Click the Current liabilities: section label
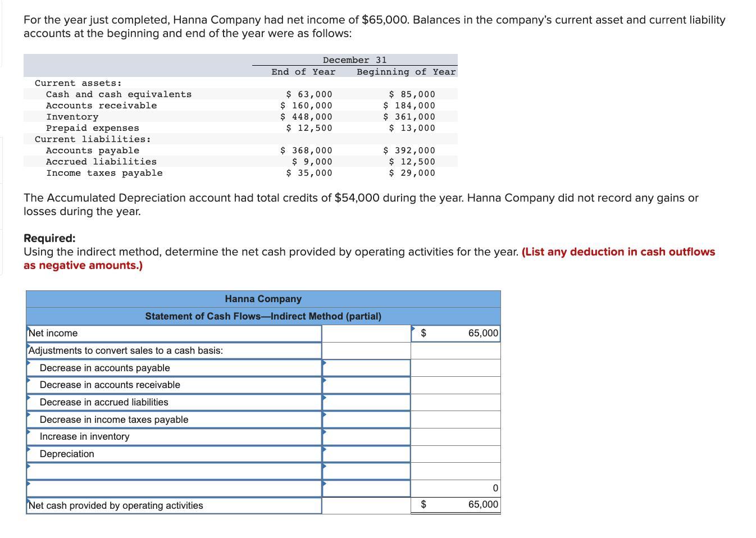756x538 pixels. pyautogui.click(x=93, y=139)
